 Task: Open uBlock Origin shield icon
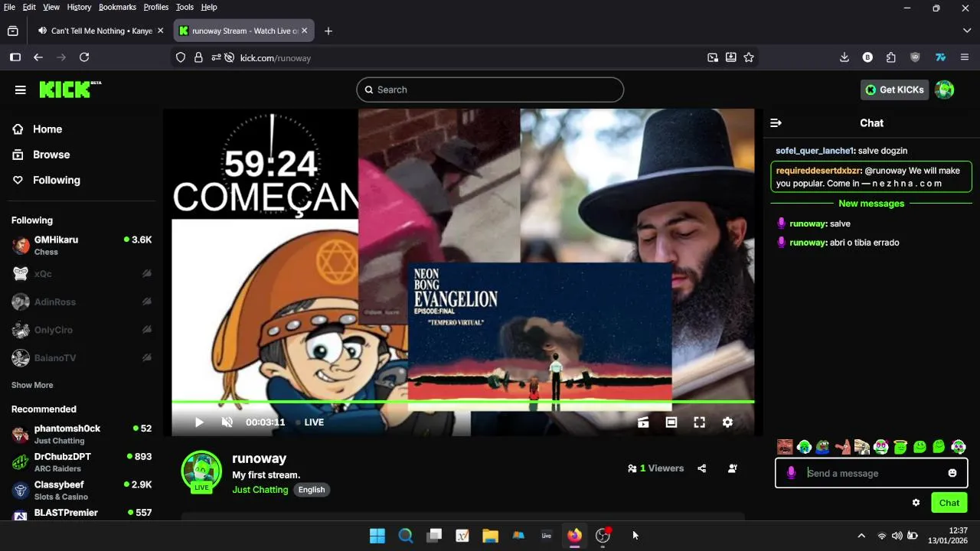(x=915, y=57)
